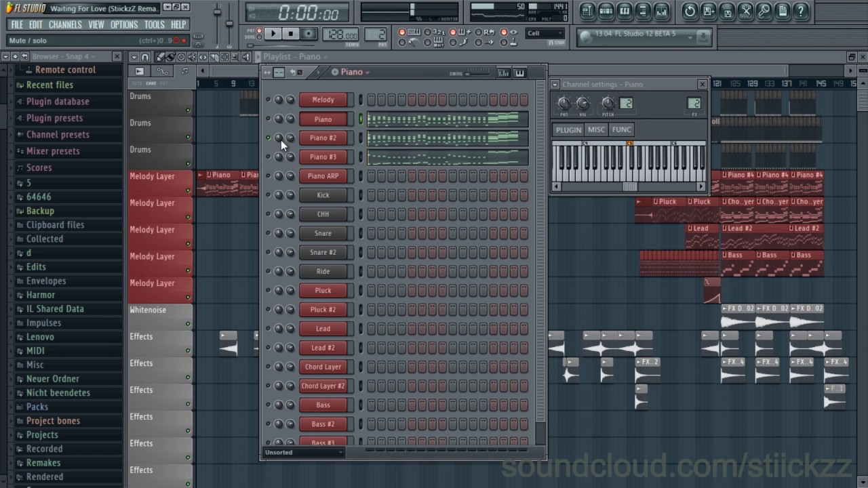Select the Bass channel button
This screenshot has width=868, height=488.
pos(323,405)
